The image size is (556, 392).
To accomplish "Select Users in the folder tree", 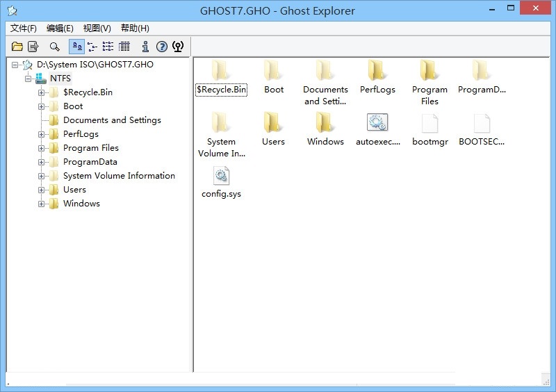I will point(74,190).
